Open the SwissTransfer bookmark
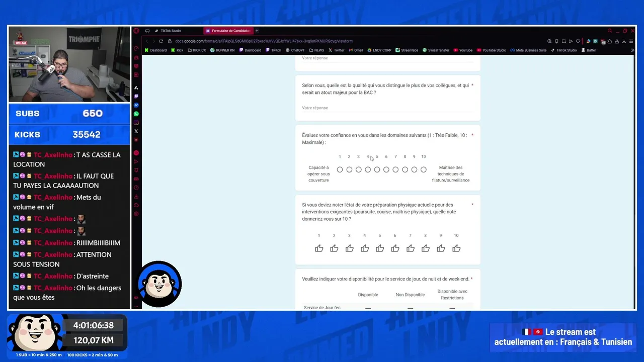This screenshot has width=644, height=362. 436,50
